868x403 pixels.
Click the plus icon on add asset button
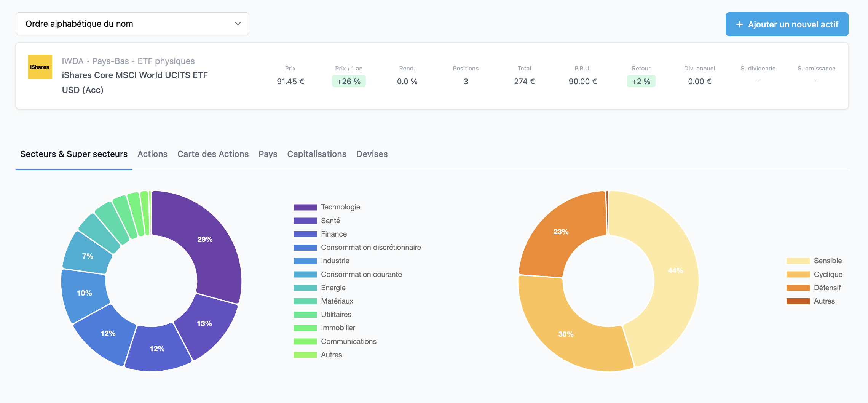click(x=739, y=24)
